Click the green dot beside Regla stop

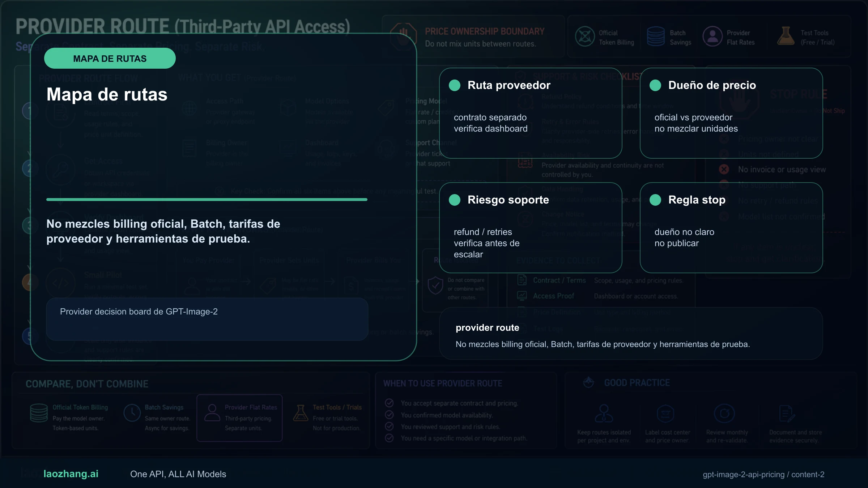coord(655,200)
